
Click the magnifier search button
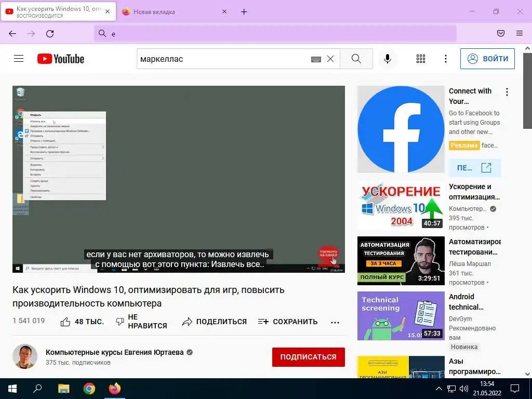pyautogui.click(x=356, y=59)
